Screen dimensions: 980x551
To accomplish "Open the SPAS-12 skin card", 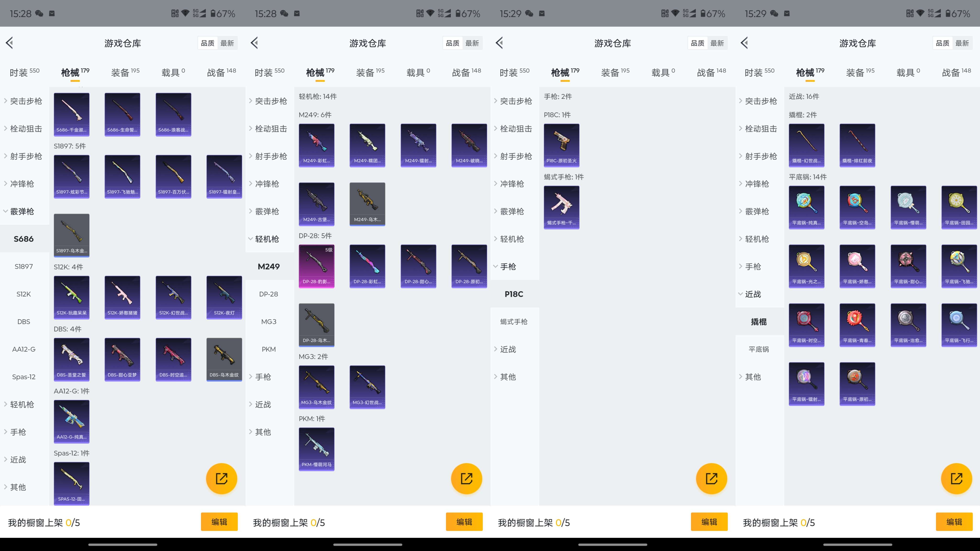I will point(72,483).
